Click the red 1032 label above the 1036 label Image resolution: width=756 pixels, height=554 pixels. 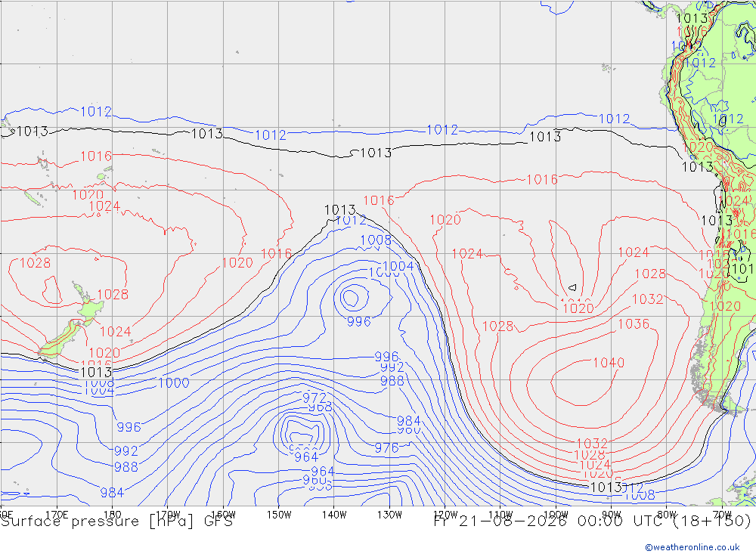click(648, 299)
